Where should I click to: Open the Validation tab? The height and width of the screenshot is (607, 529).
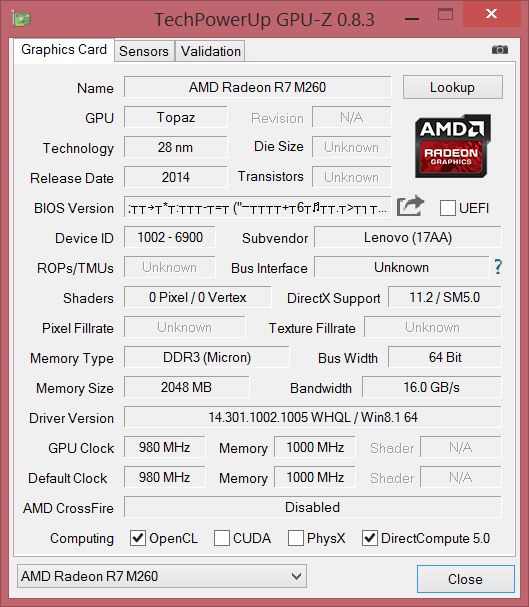click(x=211, y=51)
